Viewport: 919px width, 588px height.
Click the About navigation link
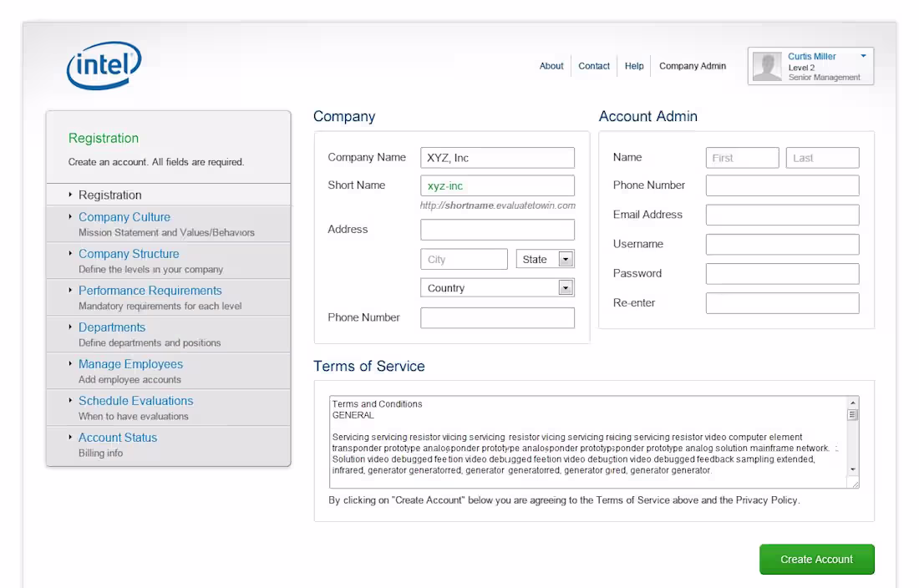(x=551, y=66)
